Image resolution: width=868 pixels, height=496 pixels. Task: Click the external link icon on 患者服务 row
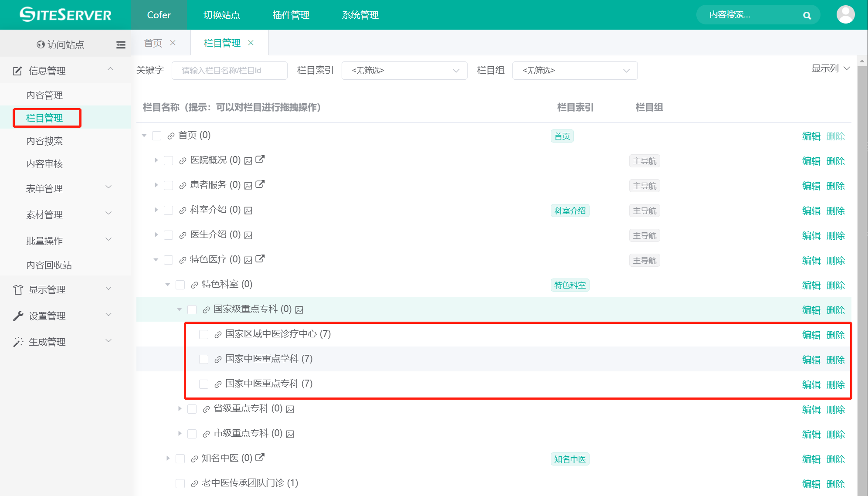260,184
